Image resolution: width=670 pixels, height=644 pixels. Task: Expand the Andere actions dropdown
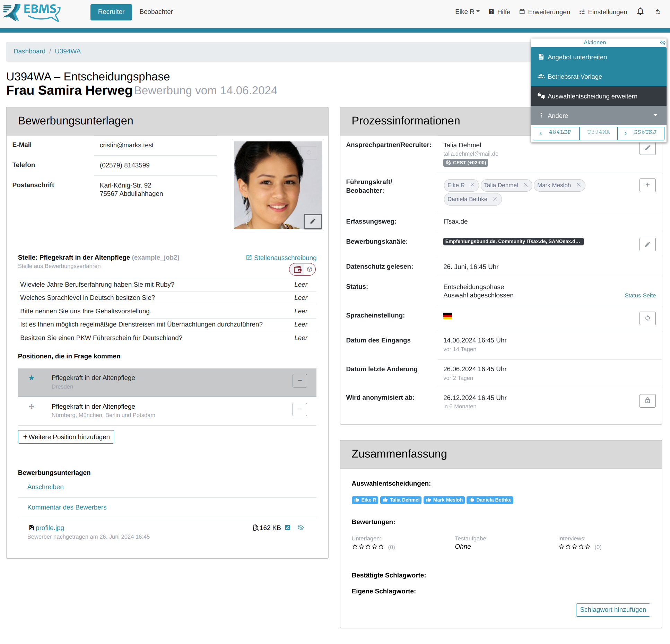655,115
